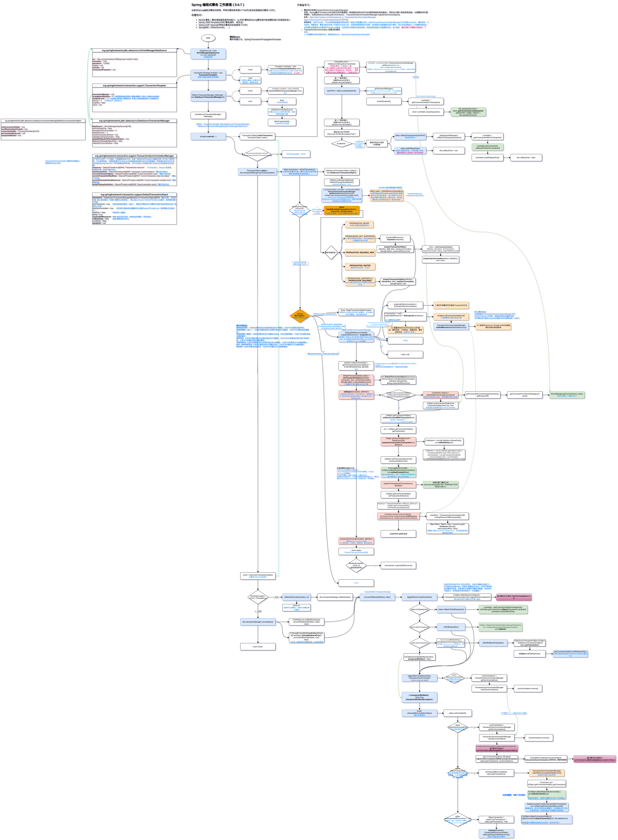618x840 pixels.
Task: Select the DriverManagerDataSource class header
Action: 134,50
